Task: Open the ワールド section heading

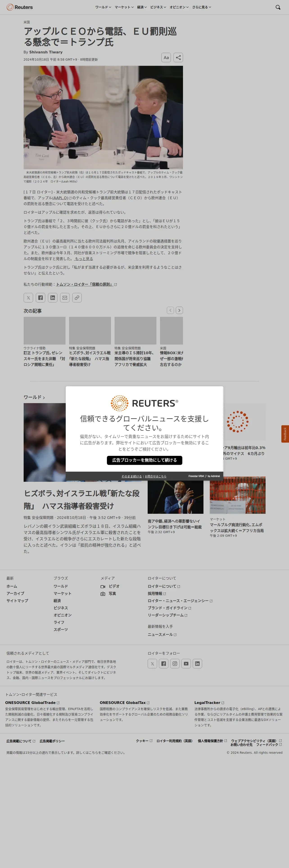Action: pyautogui.click(x=34, y=397)
